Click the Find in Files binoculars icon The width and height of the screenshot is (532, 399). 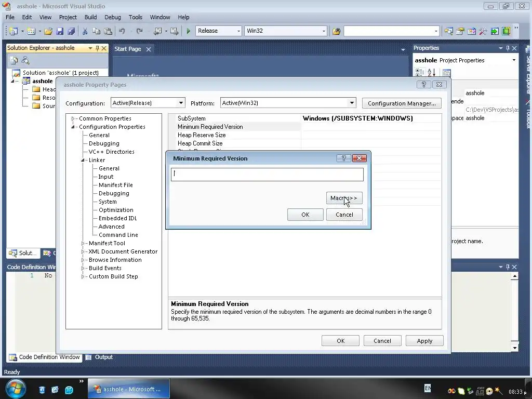pyautogui.click(x=336, y=31)
